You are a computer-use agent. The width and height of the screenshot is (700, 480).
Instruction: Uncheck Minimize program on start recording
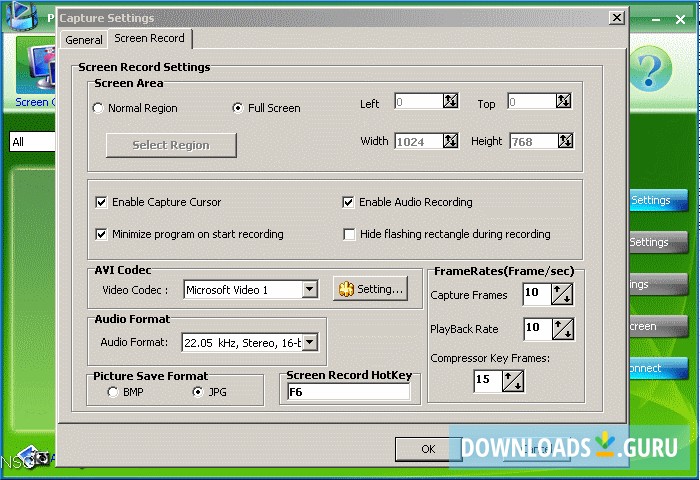[101, 234]
